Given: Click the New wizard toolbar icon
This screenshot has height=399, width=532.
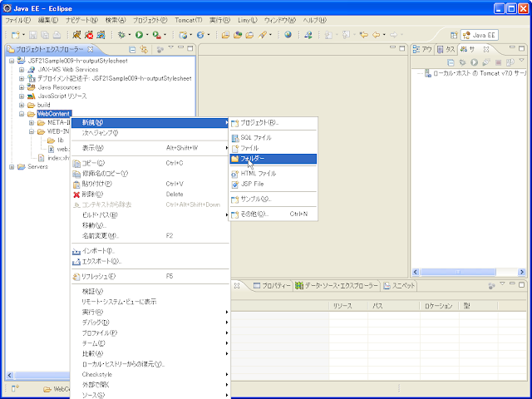Looking at the screenshot, I should click(16, 35).
